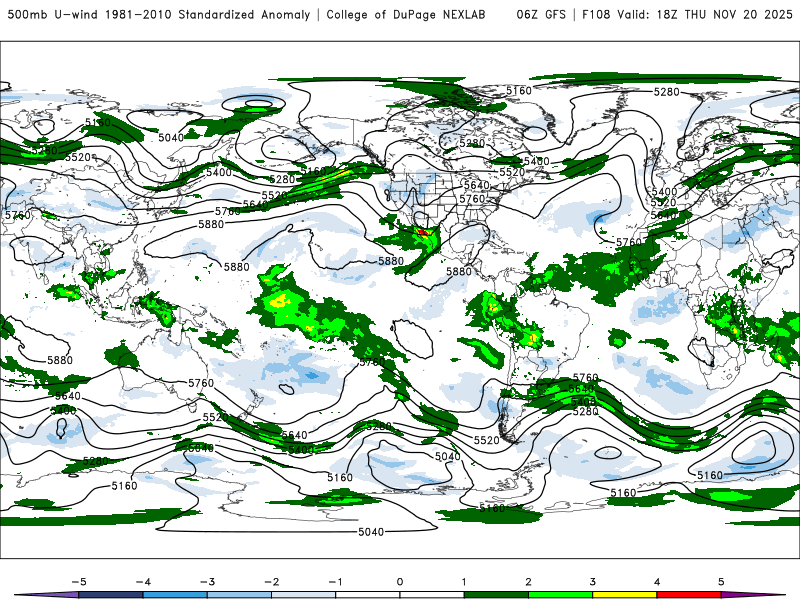The height and width of the screenshot is (600, 800).
Task: Click the '2' colorbar tick label
Action: (529, 582)
